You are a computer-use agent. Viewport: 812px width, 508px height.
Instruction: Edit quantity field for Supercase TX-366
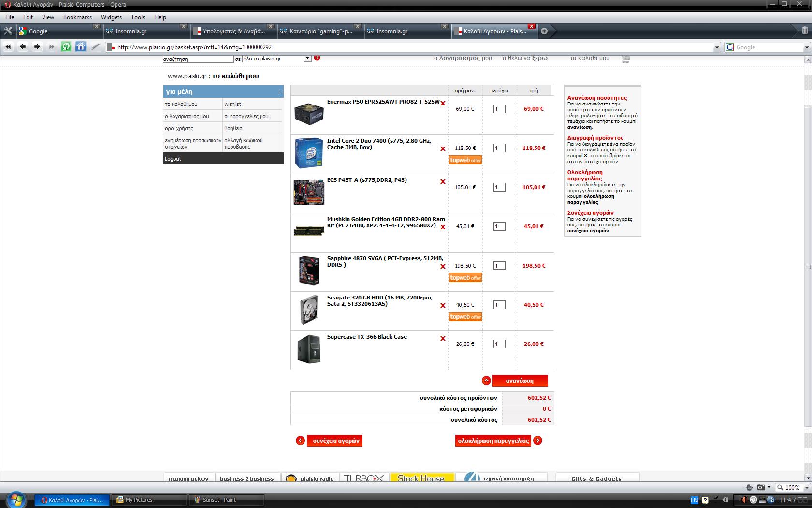pos(499,344)
